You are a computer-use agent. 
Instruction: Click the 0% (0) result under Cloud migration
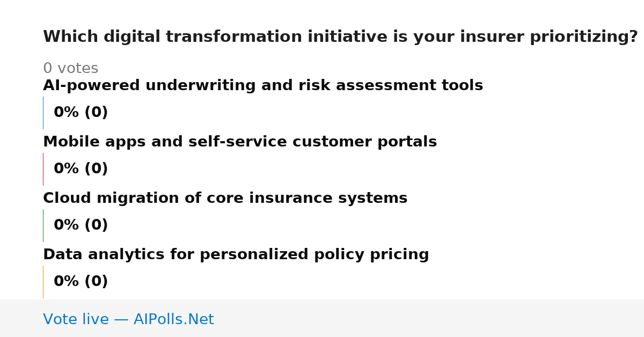pos(80,225)
